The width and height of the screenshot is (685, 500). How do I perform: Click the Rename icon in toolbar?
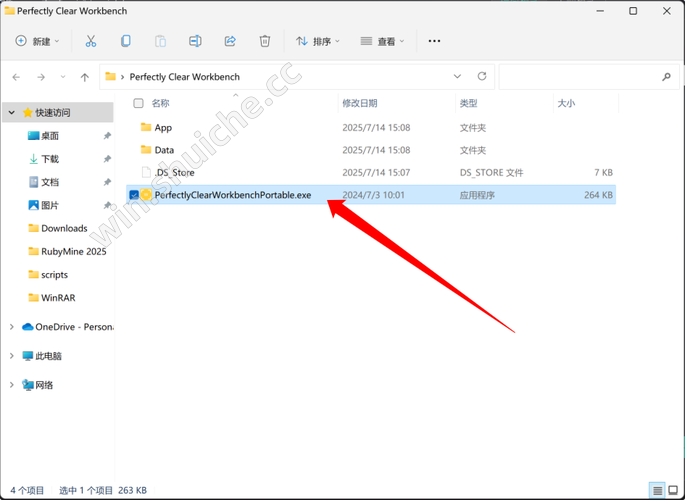195,41
